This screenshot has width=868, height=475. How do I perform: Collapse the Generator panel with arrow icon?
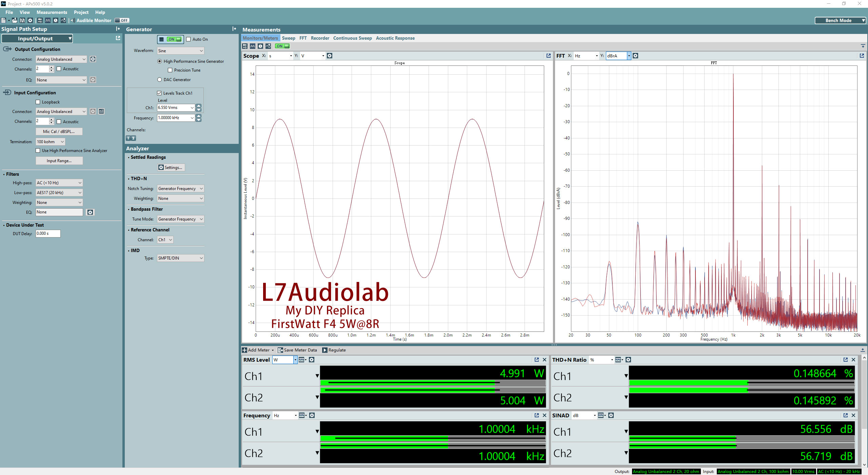click(234, 29)
